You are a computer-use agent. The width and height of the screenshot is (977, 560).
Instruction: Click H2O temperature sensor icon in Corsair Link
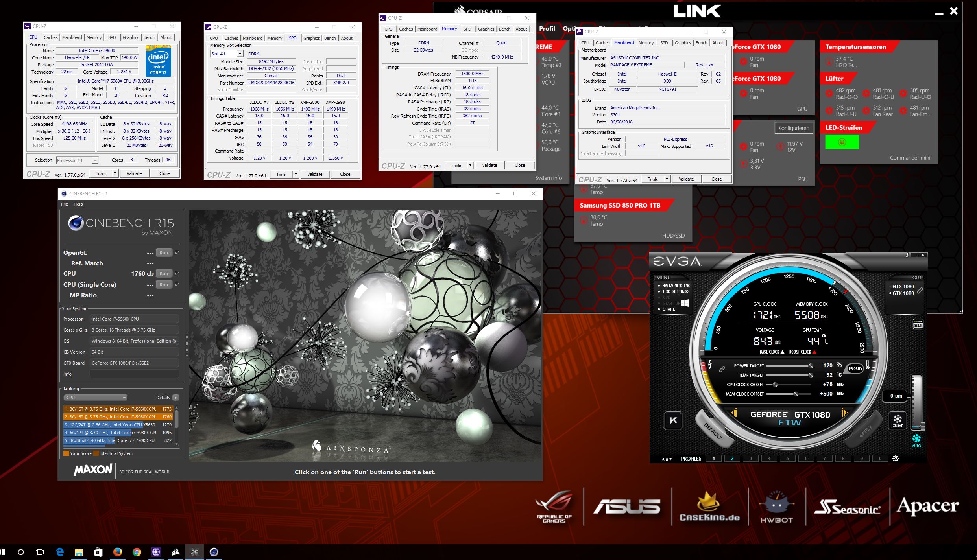point(829,62)
